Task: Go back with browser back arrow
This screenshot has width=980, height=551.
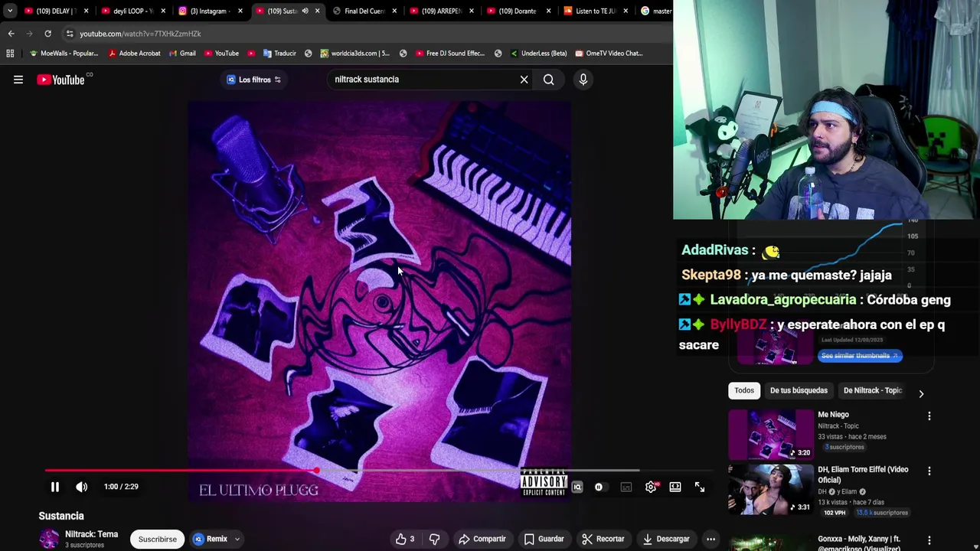Action: tap(11, 34)
